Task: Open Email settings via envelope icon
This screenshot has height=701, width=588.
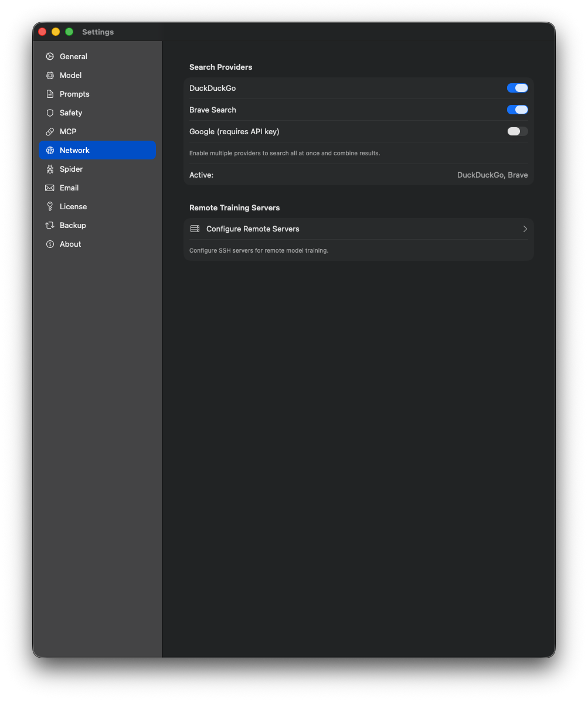Action: [50, 188]
